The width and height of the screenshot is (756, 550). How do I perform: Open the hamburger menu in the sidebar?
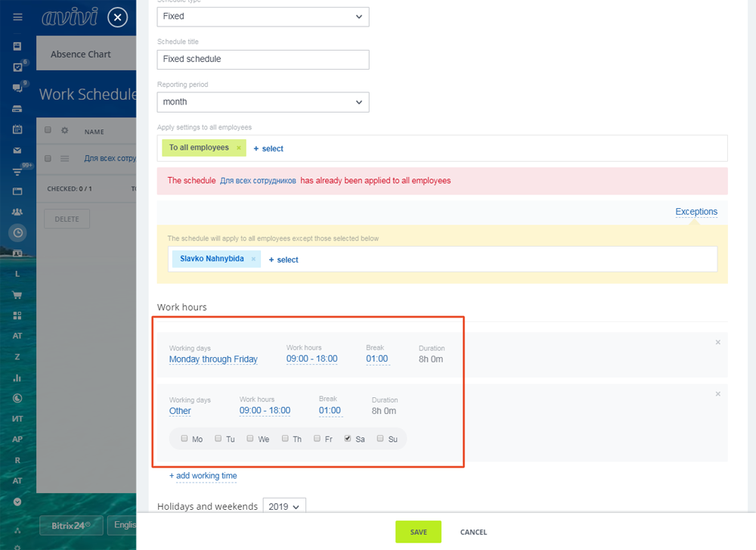18,17
